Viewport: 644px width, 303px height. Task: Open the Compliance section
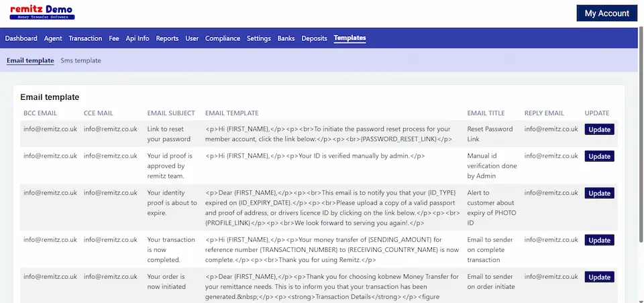[x=223, y=38]
